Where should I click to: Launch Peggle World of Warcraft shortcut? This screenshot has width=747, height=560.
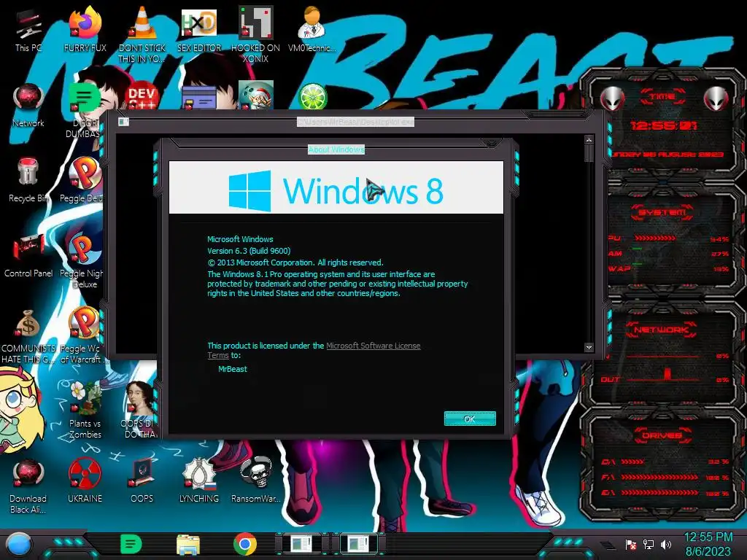tap(85, 336)
